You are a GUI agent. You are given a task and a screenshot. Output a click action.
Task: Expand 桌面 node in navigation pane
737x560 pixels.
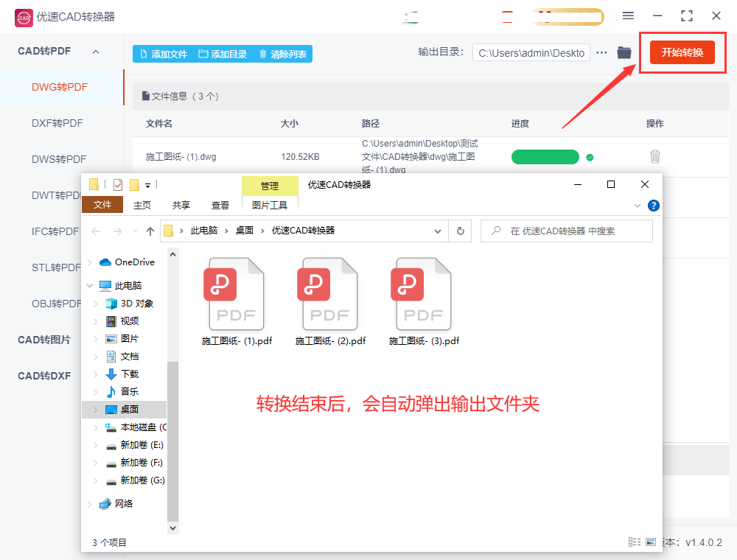(95, 410)
